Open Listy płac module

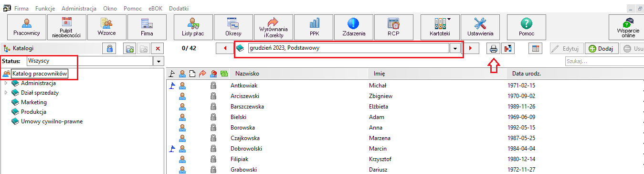[x=193, y=27]
